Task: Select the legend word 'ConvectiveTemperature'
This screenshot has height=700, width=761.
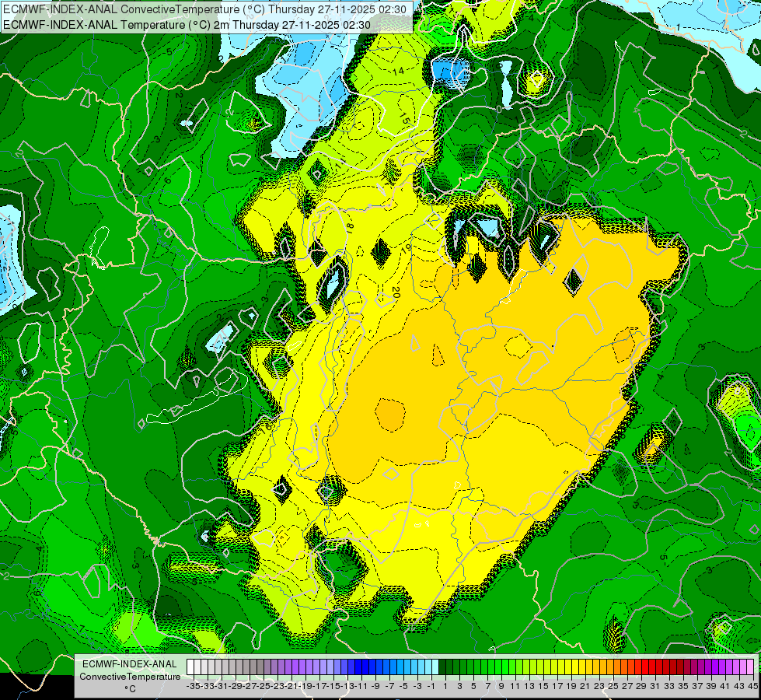Action: point(130,676)
